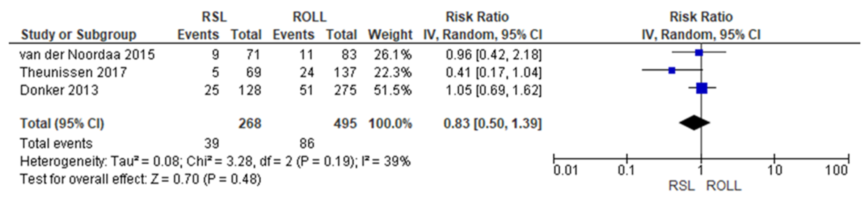Select the Theunissen 2017 study name
Screen dimensions: 868x202
pyautogui.click(x=73, y=72)
